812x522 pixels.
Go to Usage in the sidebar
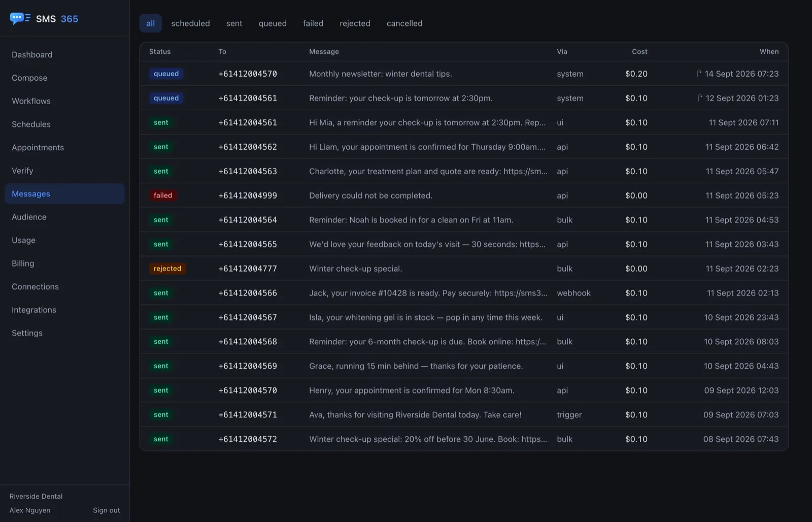(x=64, y=240)
